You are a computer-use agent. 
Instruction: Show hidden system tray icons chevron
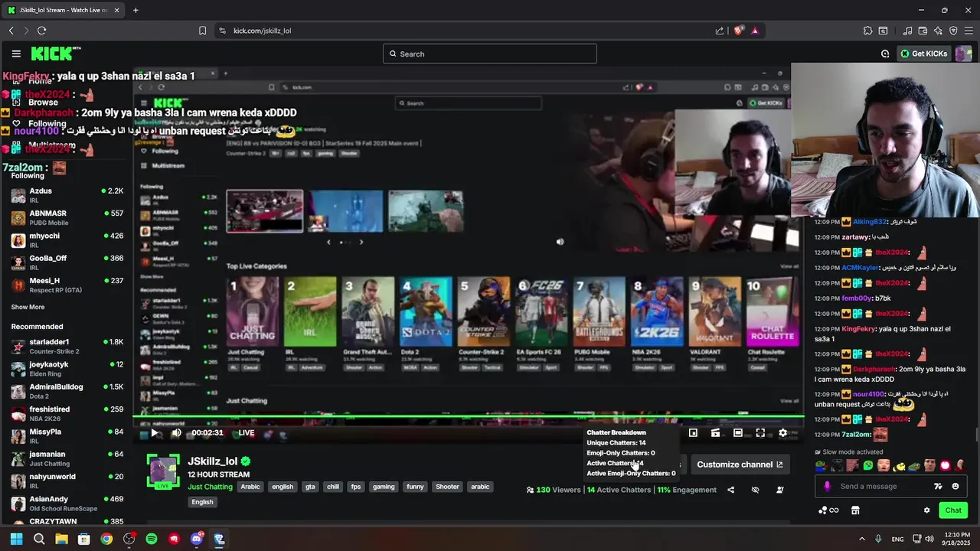861,539
